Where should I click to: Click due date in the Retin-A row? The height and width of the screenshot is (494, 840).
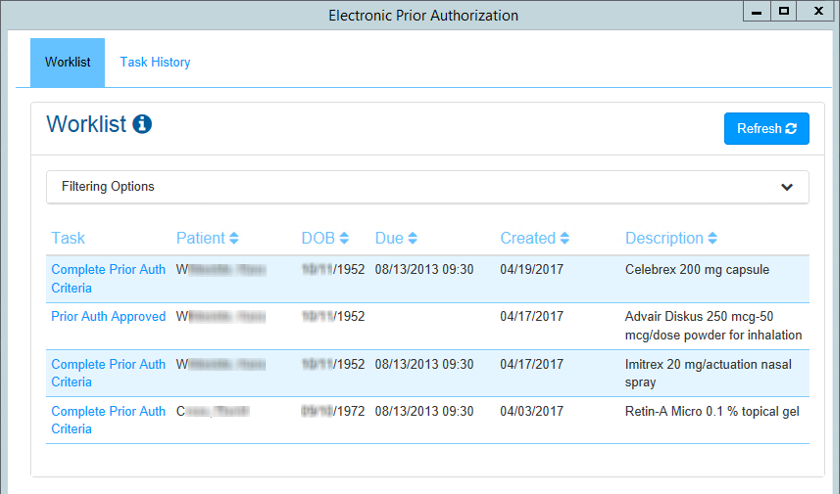424,411
